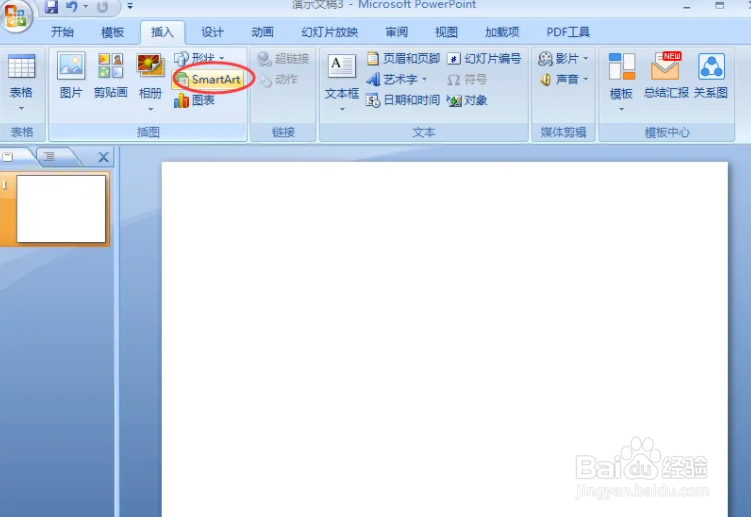
Task: Open the 剪贴画 clip art pane
Action: [111, 75]
